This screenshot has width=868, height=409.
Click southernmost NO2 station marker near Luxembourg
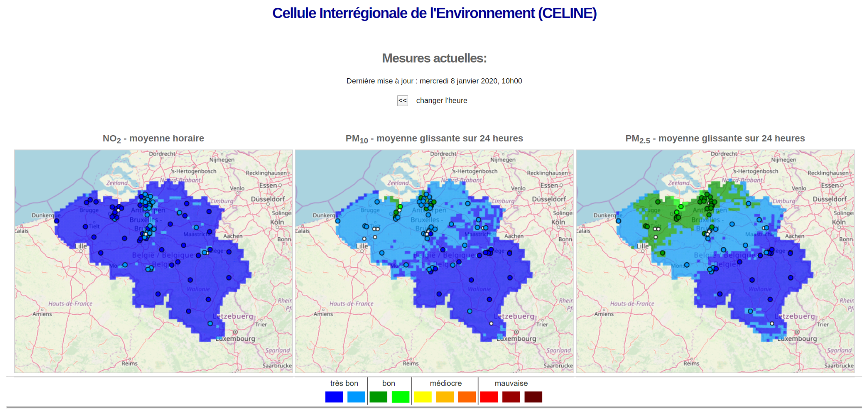pos(210,323)
